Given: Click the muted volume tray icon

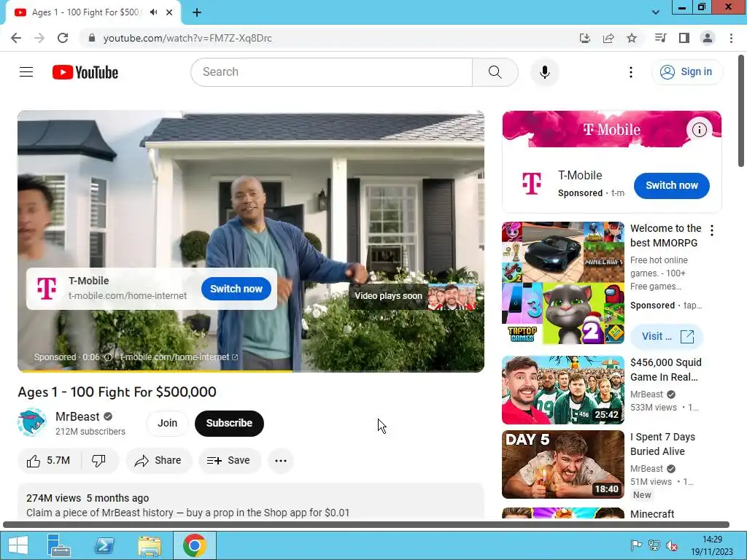Looking at the screenshot, I should [x=672, y=545].
